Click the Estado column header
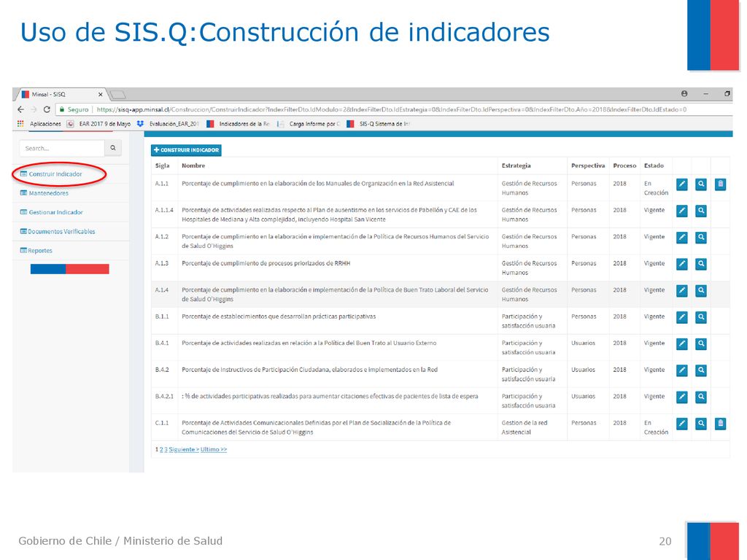747x560 pixels. pyautogui.click(x=654, y=166)
